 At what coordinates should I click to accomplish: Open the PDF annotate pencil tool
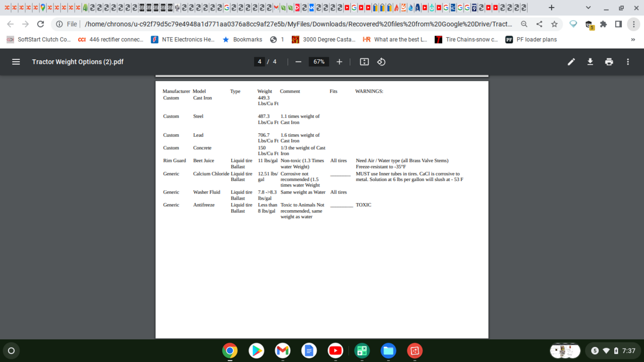tap(571, 62)
